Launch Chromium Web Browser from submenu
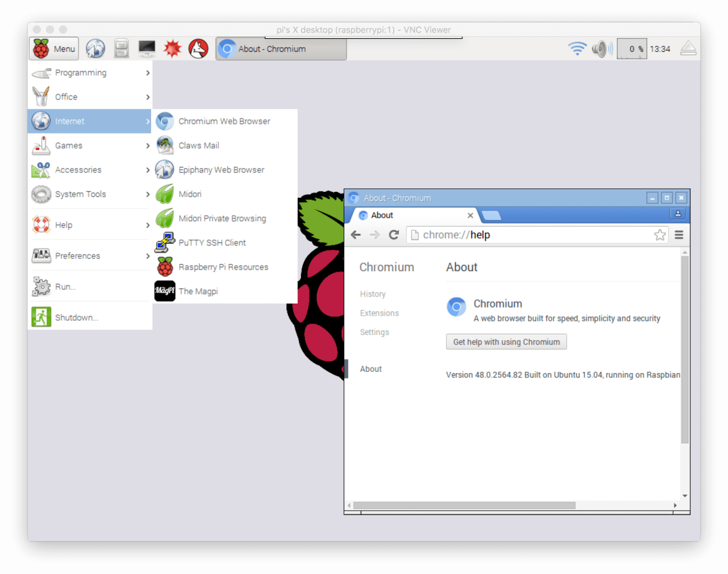The height and width of the screenshot is (574, 728). pyautogui.click(x=225, y=121)
